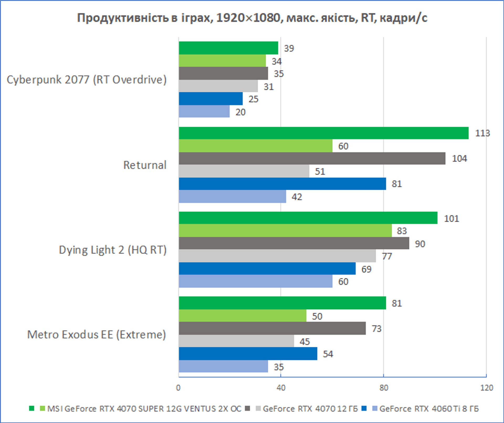Select the chart title text
Viewport: 504px width, 423px height.
coord(252,18)
